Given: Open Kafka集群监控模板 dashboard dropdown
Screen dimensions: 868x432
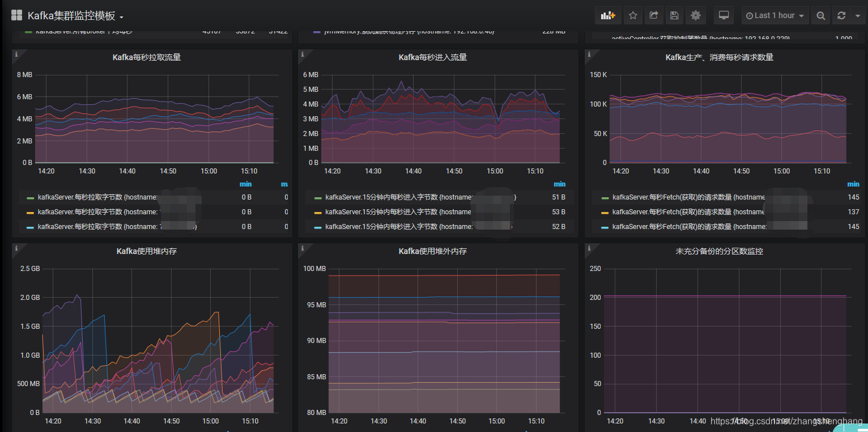Looking at the screenshot, I should click(x=75, y=16).
